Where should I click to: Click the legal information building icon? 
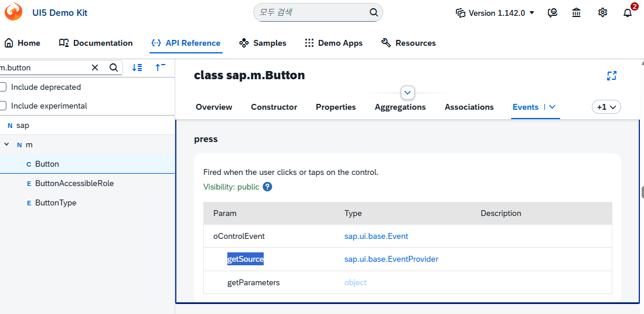tap(577, 13)
